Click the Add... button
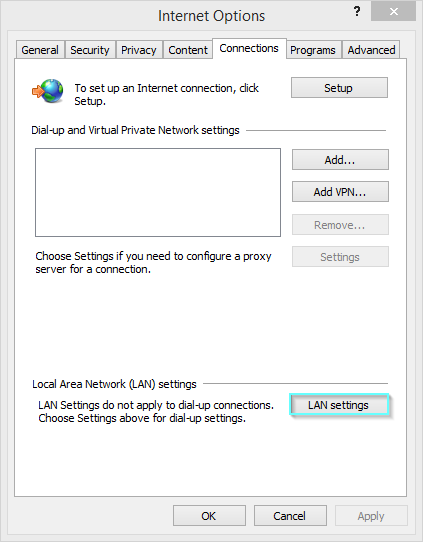This screenshot has height=542, width=423. pyautogui.click(x=340, y=160)
